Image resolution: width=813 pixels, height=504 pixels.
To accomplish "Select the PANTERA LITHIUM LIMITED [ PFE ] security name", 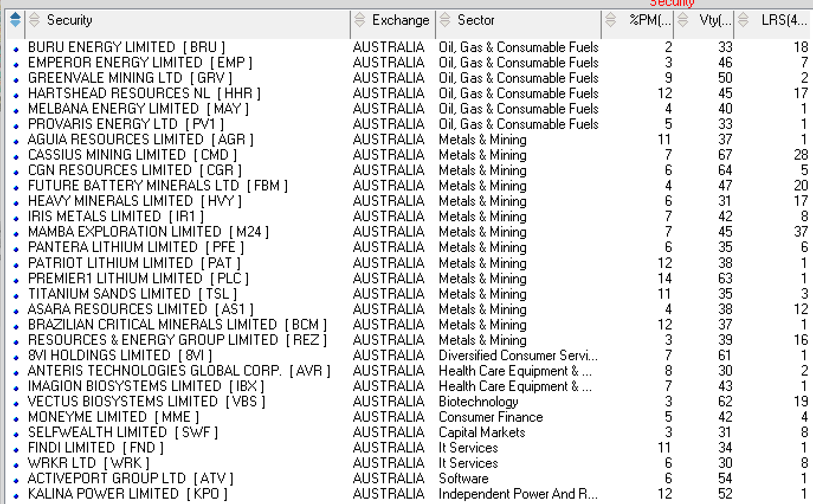I will (135, 247).
